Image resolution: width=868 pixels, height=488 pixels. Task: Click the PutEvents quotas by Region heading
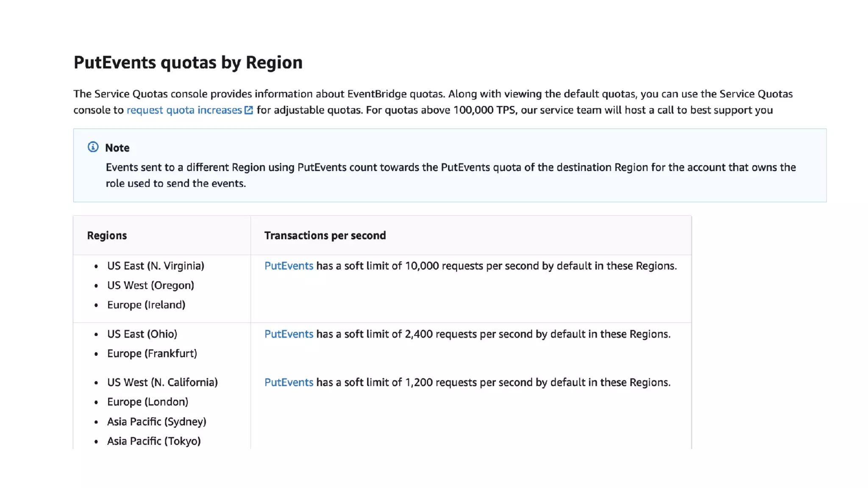coord(188,62)
